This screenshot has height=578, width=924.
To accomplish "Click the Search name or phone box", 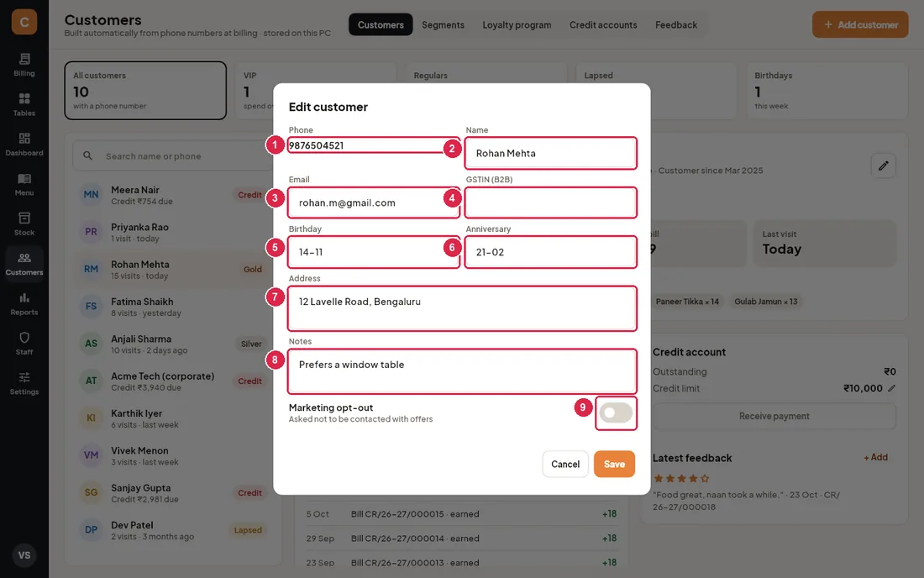I will tap(174, 155).
